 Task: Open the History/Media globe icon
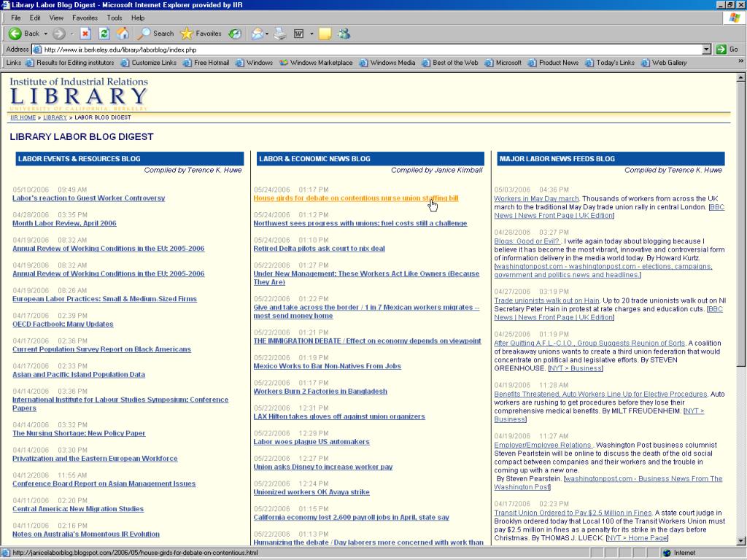coord(234,34)
